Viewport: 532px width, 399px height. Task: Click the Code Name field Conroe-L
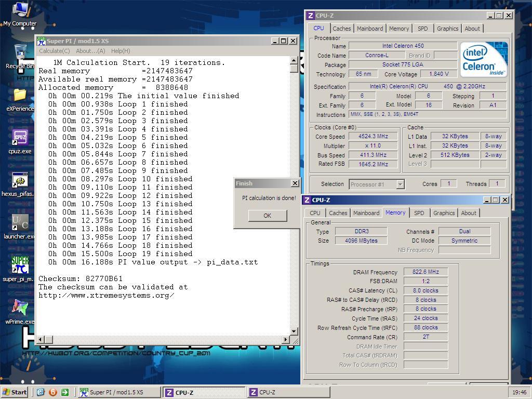pos(377,55)
